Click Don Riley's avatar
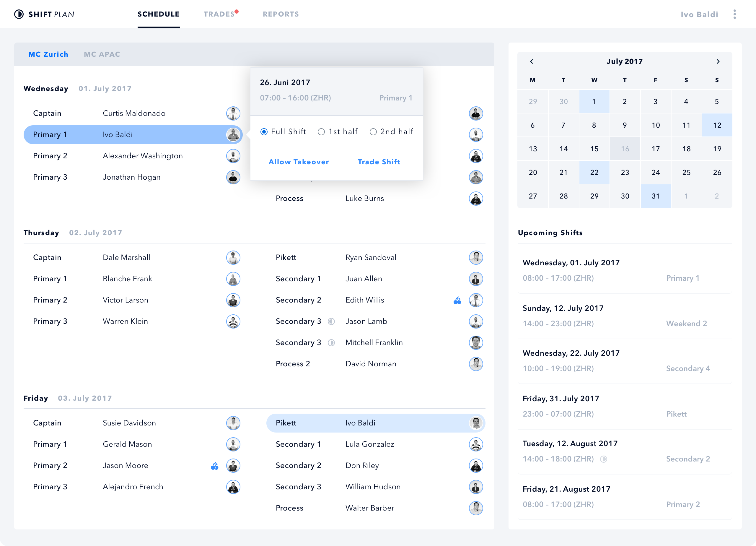The height and width of the screenshot is (546, 756). click(476, 466)
